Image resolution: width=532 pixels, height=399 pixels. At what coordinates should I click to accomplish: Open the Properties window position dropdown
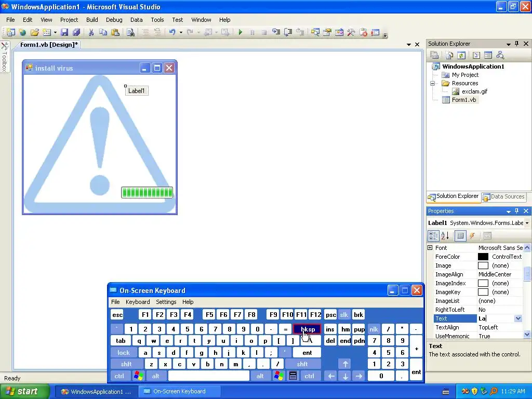(508, 211)
